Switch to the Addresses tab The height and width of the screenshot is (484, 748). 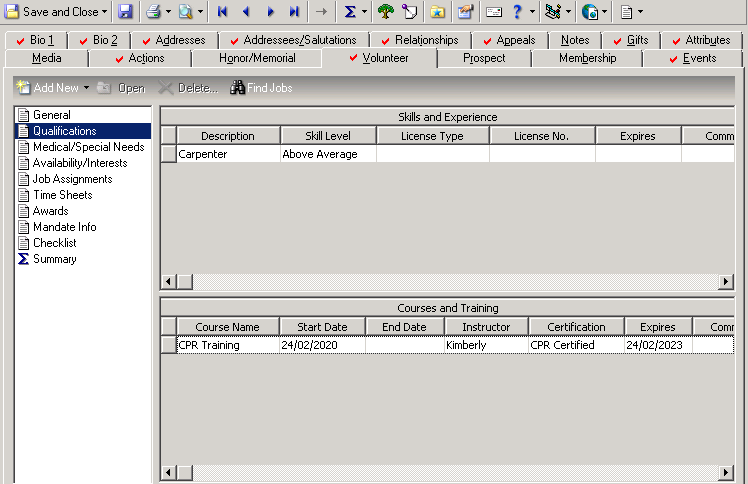pyautogui.click(x=174, y=40)
